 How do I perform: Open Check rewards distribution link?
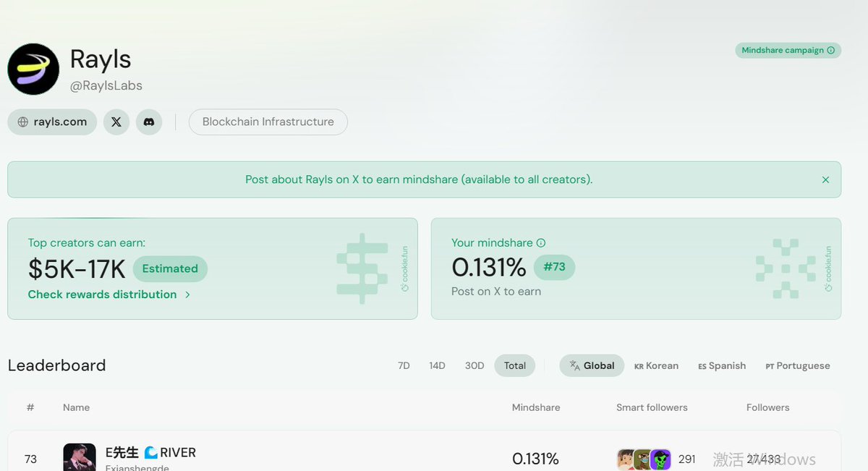102,294
